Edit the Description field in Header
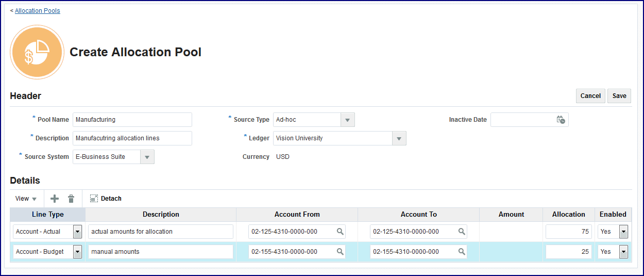This screenshot has width=644, height=276. 132,138
